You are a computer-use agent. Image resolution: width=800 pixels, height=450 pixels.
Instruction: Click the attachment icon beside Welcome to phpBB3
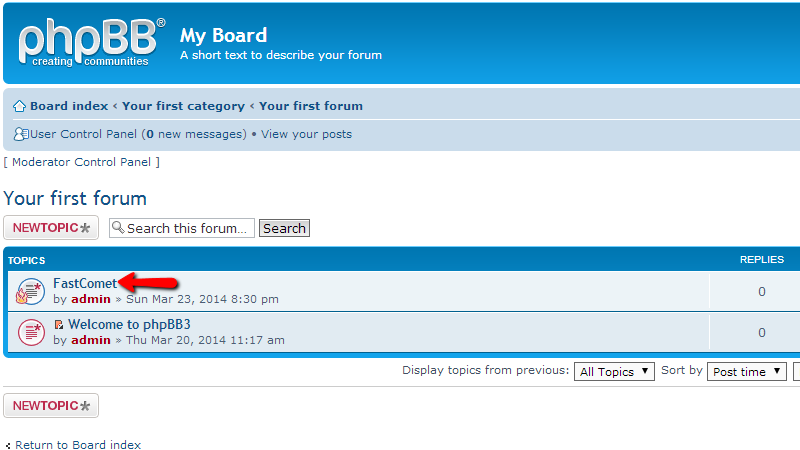coord(59,325)
